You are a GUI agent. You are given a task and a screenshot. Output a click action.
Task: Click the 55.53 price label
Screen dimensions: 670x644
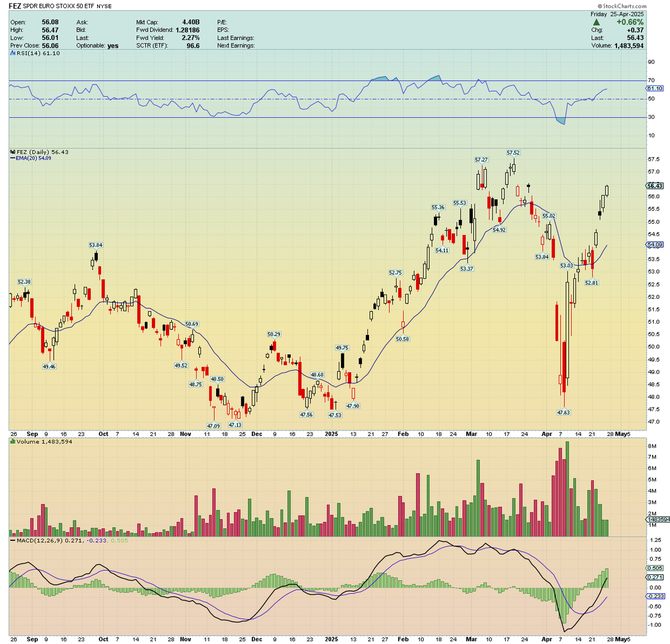(x=460, y=203)
